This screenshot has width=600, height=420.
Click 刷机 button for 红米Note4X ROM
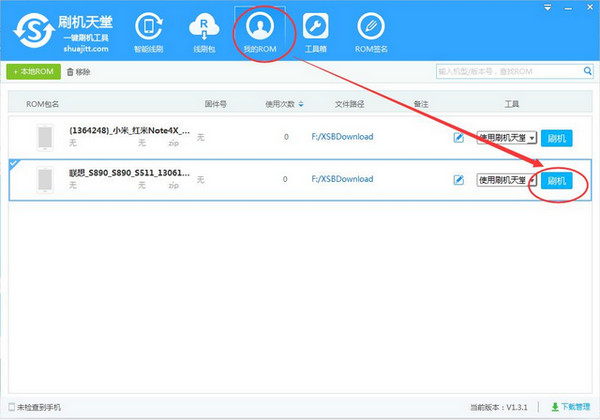pos(557,138)
